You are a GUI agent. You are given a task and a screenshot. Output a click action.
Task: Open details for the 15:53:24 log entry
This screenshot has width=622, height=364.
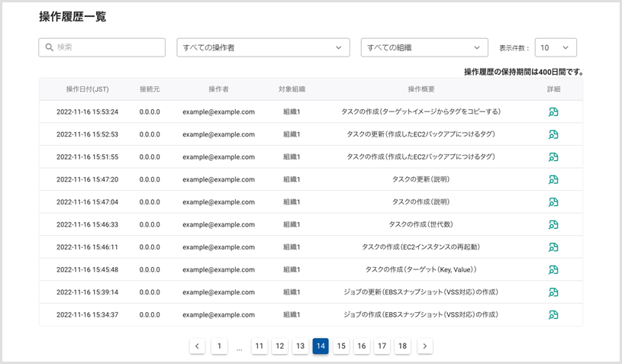(553, 112)
